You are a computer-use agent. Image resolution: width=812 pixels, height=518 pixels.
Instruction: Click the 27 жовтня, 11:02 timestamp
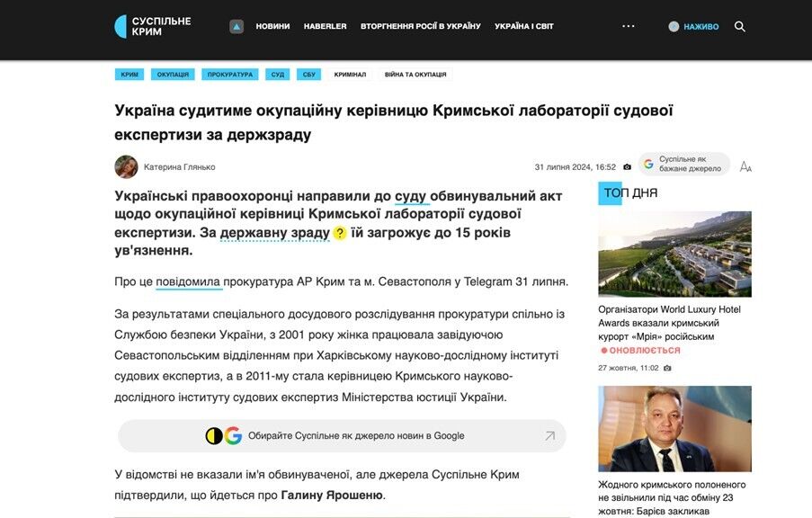(x=629, y=368)
